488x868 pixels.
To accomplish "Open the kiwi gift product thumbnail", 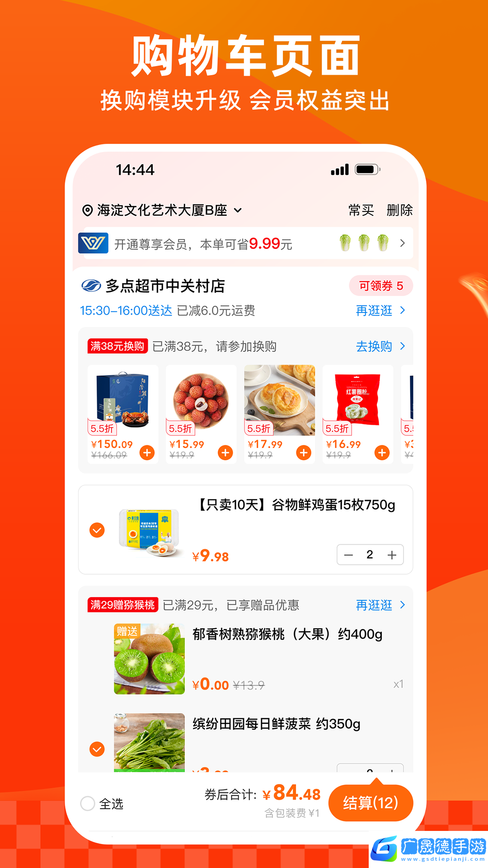I will pos(149,659).
